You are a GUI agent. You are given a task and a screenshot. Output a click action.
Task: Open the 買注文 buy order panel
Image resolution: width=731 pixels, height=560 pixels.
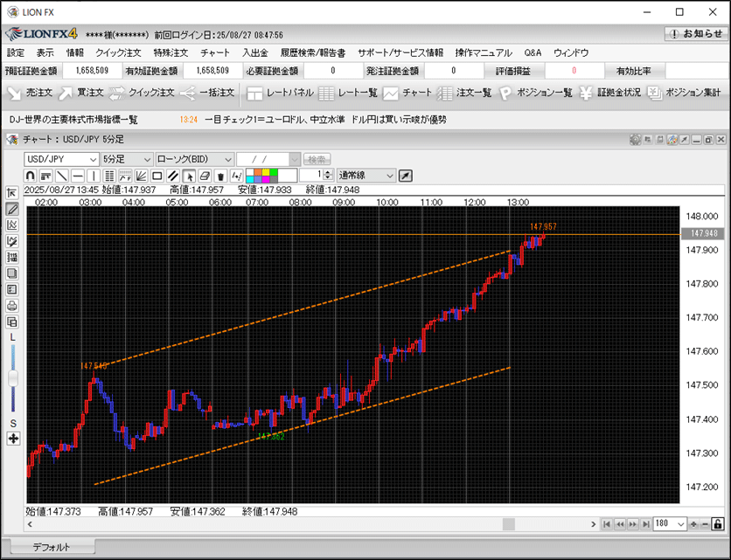click(80, 93)
